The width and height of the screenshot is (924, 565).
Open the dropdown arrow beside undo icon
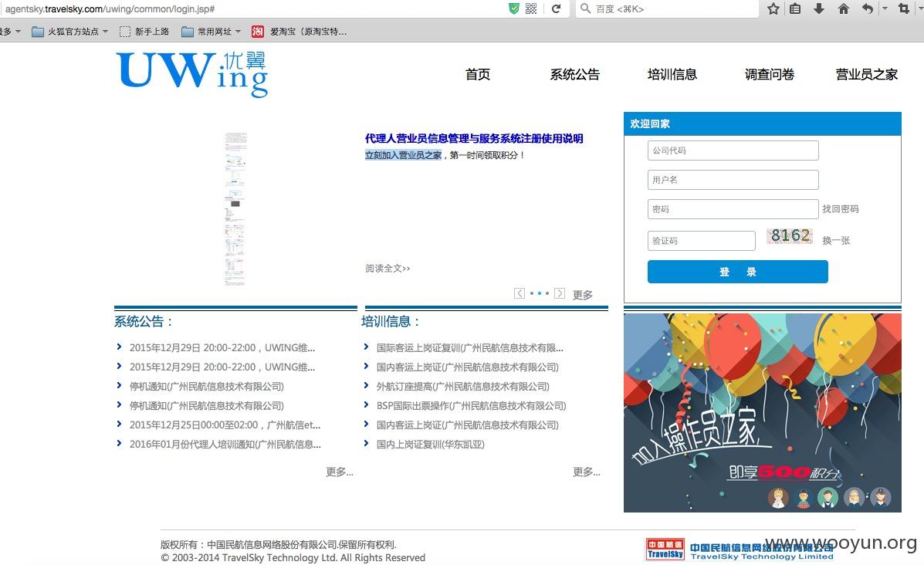885,8
